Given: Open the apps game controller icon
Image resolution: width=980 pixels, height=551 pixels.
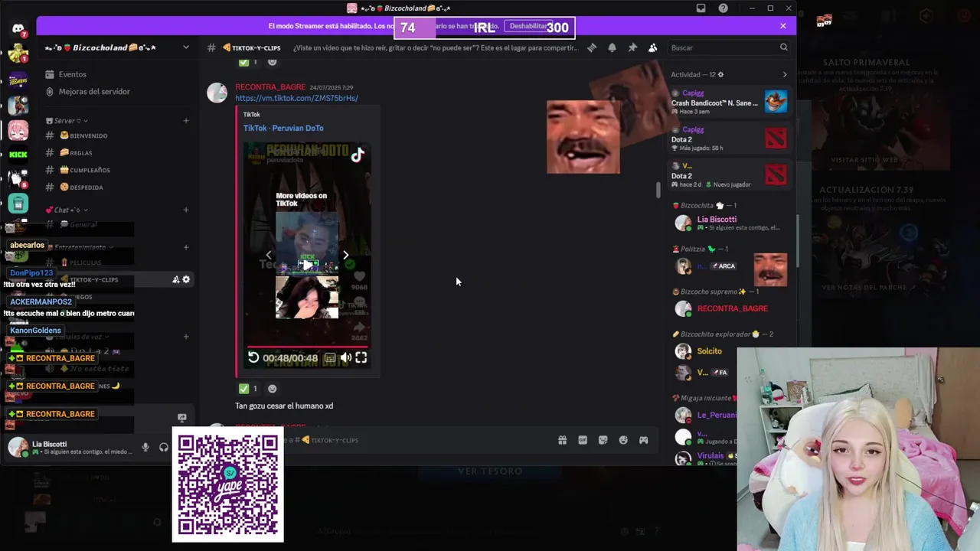Looking at the screenshot, I should (643, 440).
